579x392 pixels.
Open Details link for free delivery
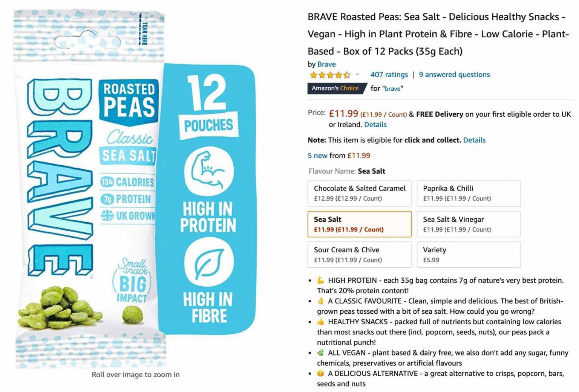point(375,125)
